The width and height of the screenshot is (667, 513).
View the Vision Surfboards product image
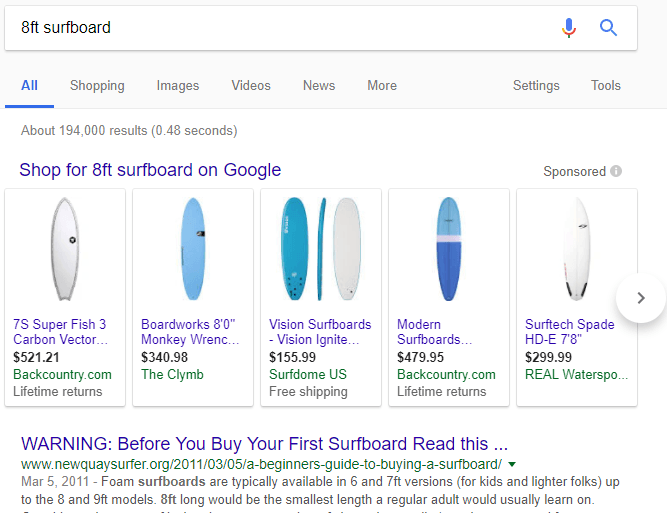pyautogui.click(x=320, y=250)
